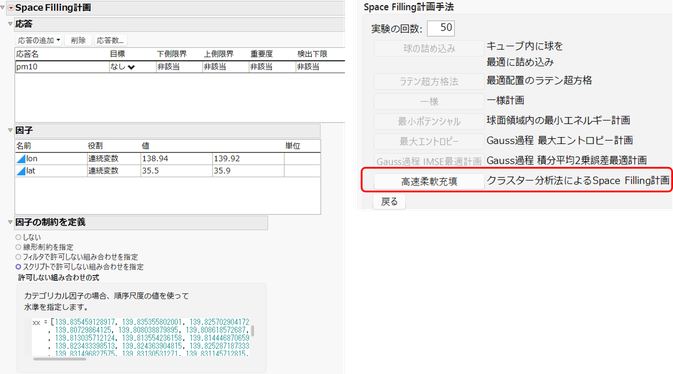This screenshot has height=374, width=673.
Task: Click the 検出下限 非該当 cell
Action: [320, 67]
